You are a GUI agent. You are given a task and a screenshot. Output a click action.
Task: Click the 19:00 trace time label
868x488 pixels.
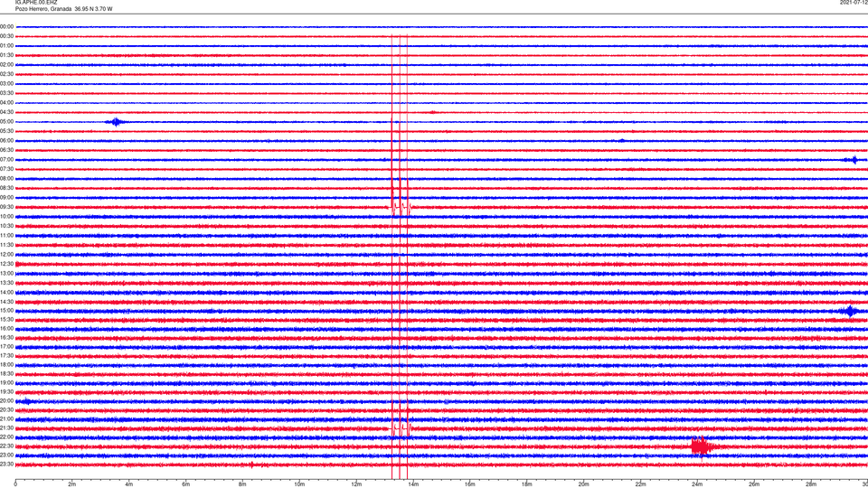pyautogui.click(x=6, y=382)
